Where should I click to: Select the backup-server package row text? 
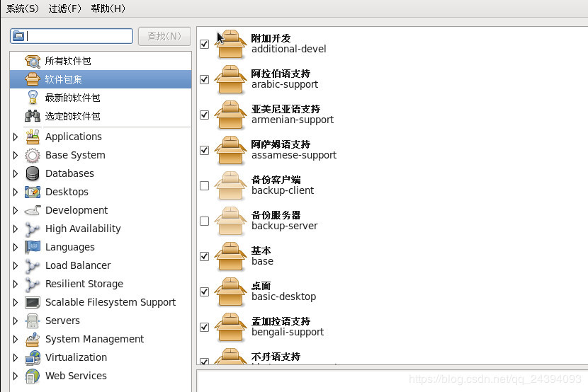(285, 221)
